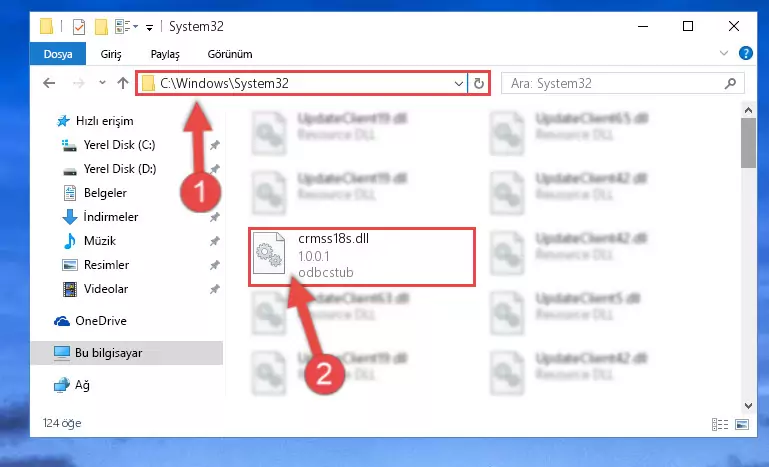Open the Paylaş tab
The image size is (769, 467).
coord(165,54)
